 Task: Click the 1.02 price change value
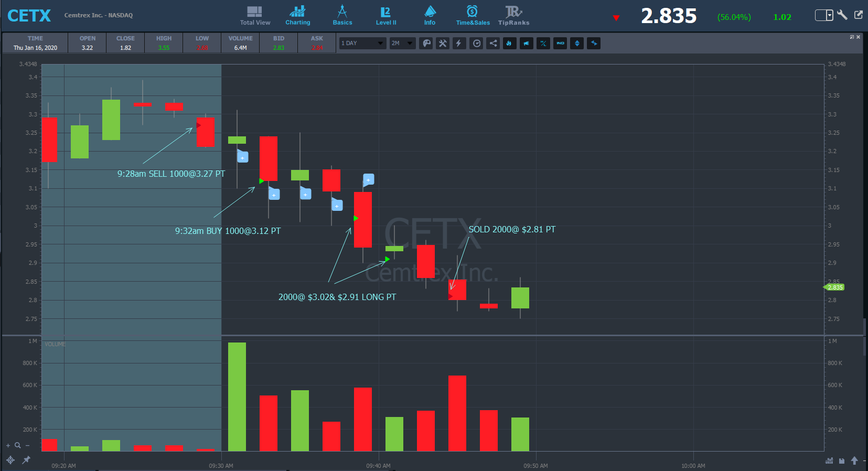pos(782,17)
